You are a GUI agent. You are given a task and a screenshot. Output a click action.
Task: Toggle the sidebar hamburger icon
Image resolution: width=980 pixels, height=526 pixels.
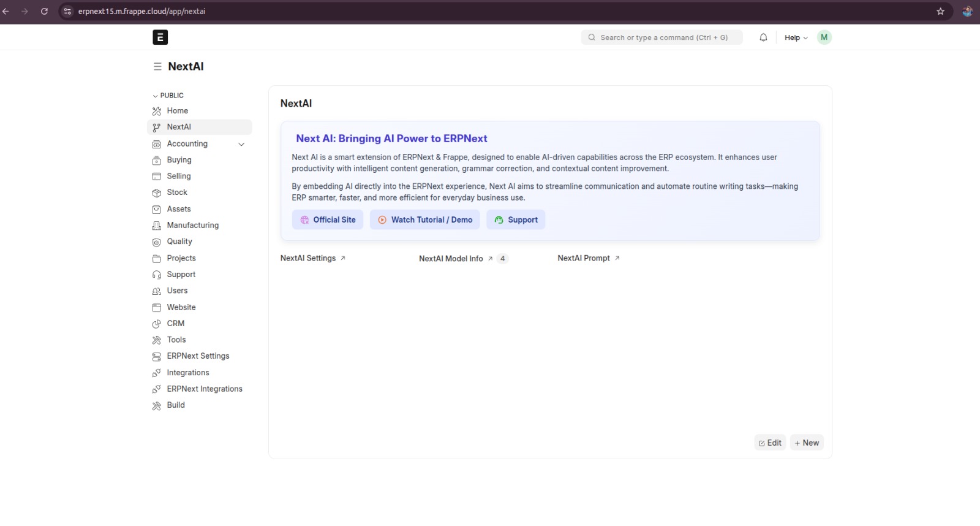coord(157,67)
